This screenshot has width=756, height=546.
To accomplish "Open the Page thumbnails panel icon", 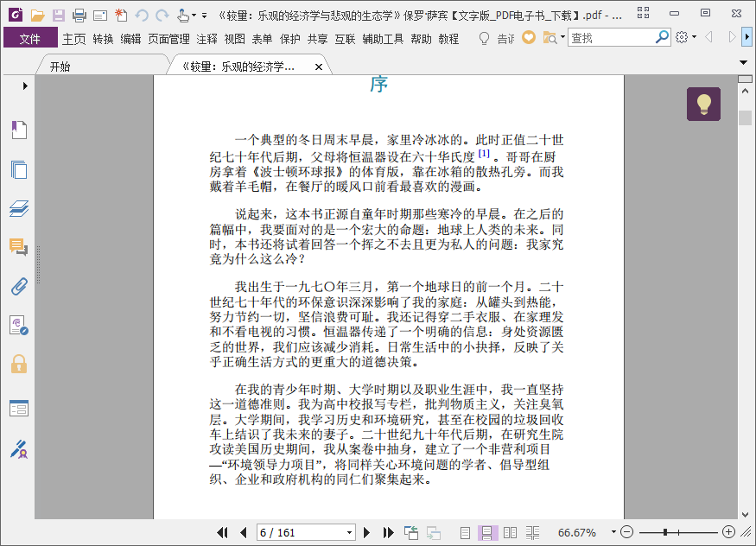I will pyautogui.click(x=19, y=169).
